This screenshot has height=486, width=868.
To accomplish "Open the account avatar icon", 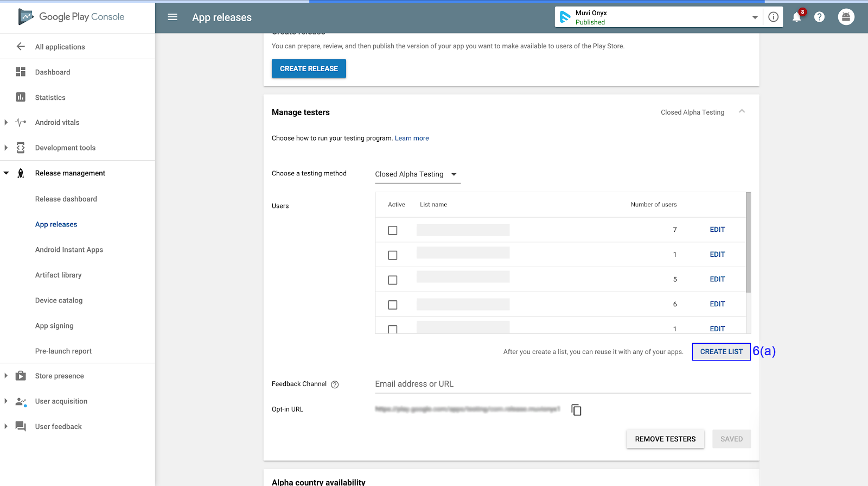I will click(x=846, y=17).
